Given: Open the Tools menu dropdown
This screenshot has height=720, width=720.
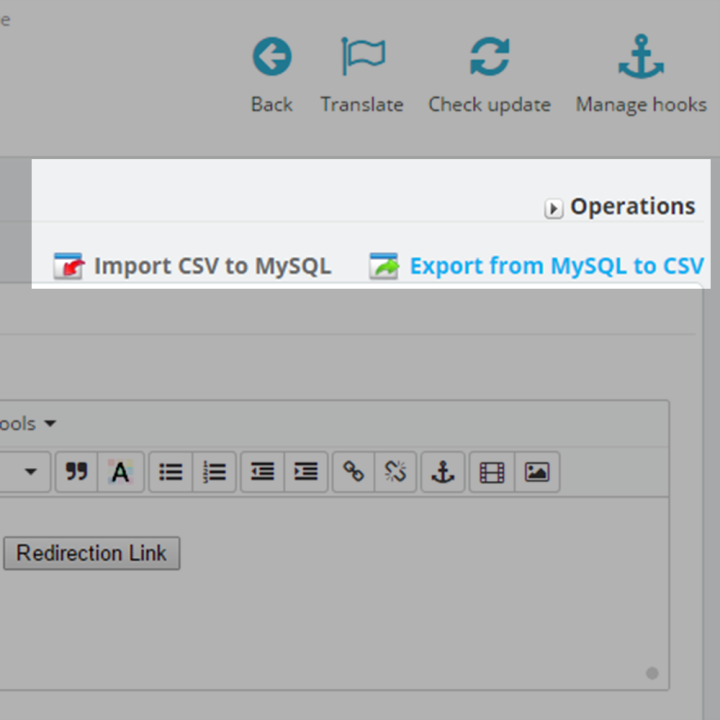Looking at the screenshot, I should pos(28,423).
